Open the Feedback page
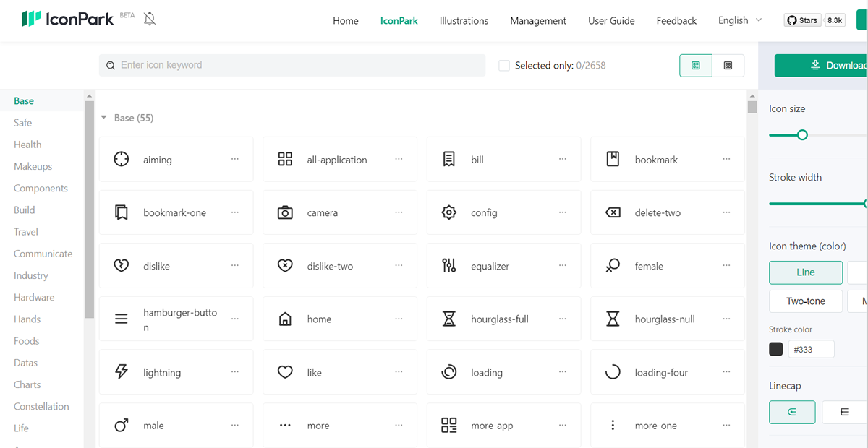The image size is (868, 448). click(676, 21)
